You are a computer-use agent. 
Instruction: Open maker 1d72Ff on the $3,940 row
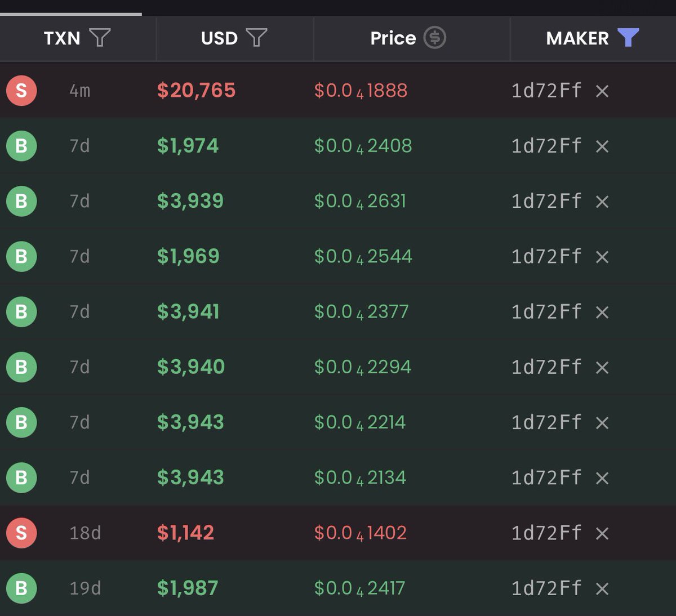point(546,367)
